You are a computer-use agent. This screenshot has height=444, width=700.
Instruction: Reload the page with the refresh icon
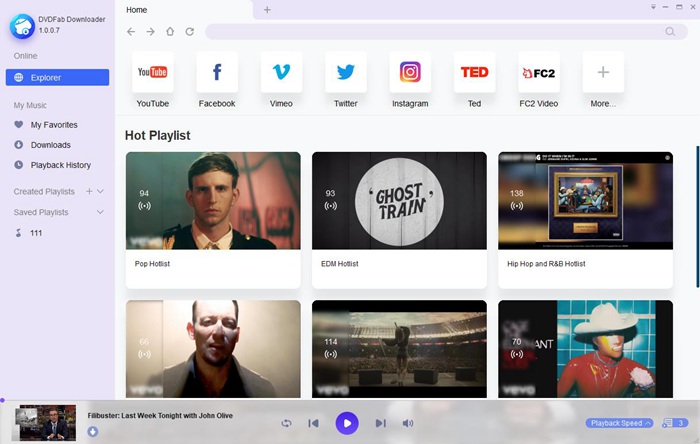pos(190,32)
